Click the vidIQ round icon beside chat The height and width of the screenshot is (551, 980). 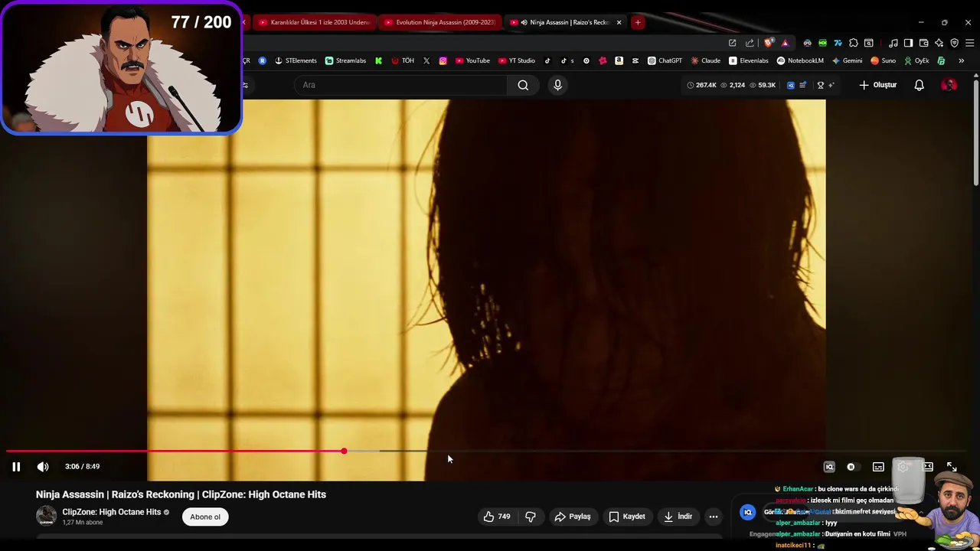click(747, 512)
